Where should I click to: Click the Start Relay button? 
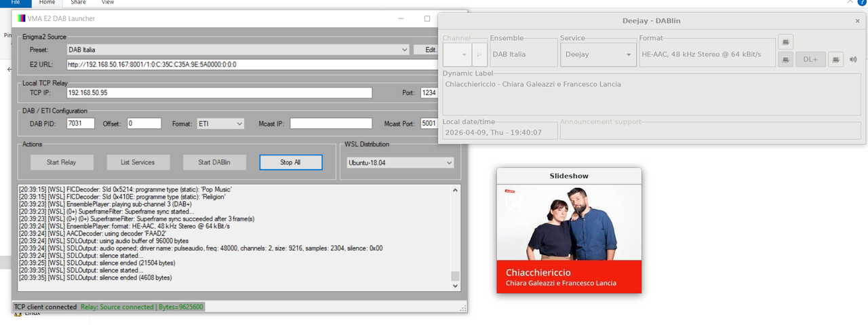tap(61, 162)
